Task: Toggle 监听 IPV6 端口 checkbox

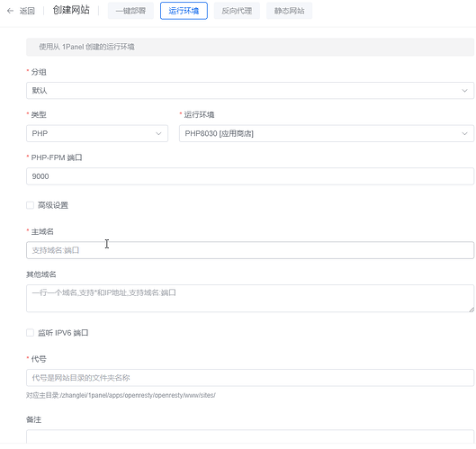Action: coord(30,333)
